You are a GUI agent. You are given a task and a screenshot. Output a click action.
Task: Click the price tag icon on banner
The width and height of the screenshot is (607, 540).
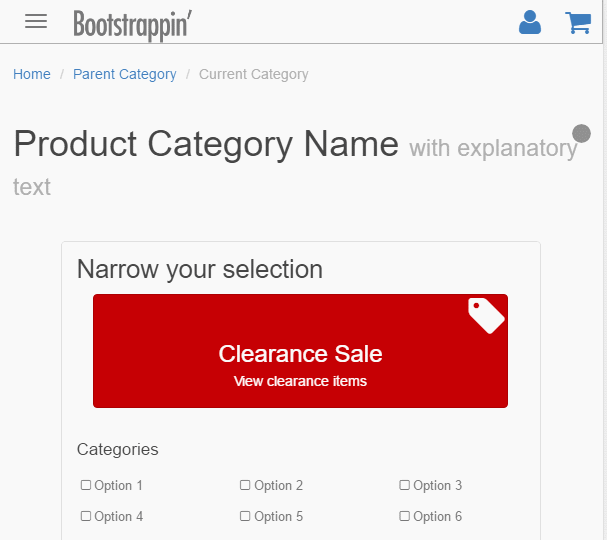tap(486, 315)
